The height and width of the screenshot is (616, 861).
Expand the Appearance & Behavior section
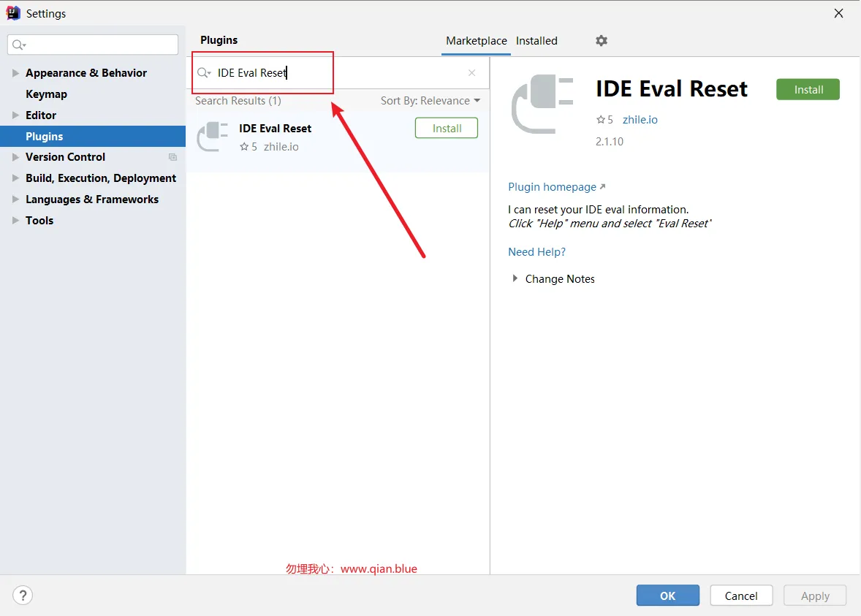pyautogui.click(x=15, y=73)
